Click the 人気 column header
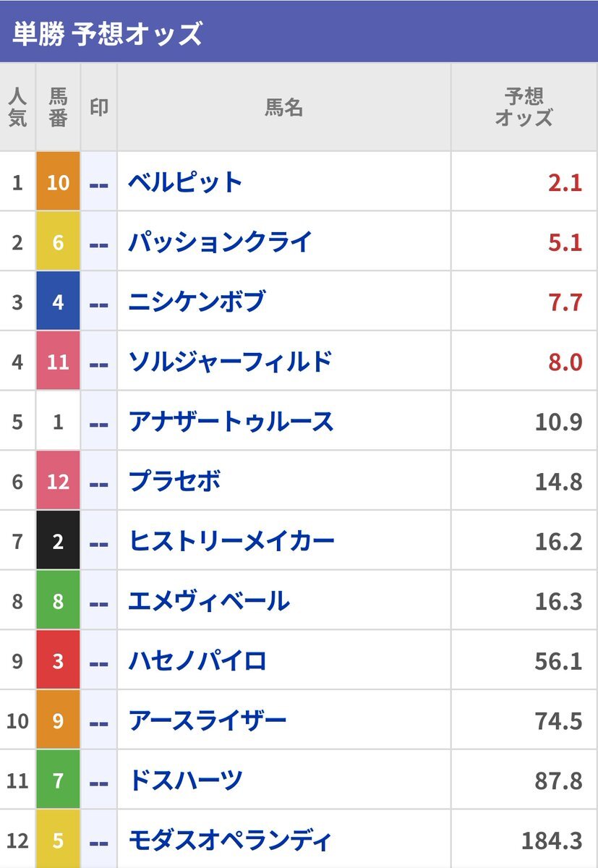598x868 pixels. (17, 108)
